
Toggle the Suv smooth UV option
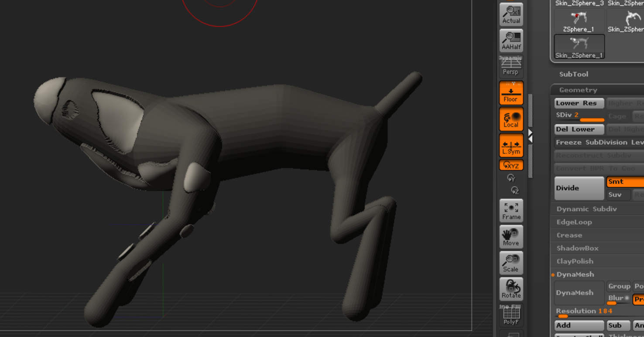[619, 194]
